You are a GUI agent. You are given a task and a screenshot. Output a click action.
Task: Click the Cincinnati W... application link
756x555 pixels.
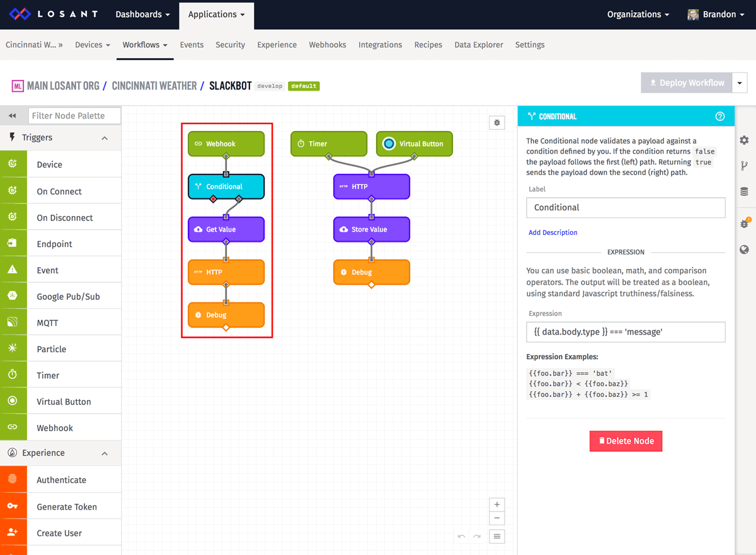pyautogui.click(x=34, y=45)
